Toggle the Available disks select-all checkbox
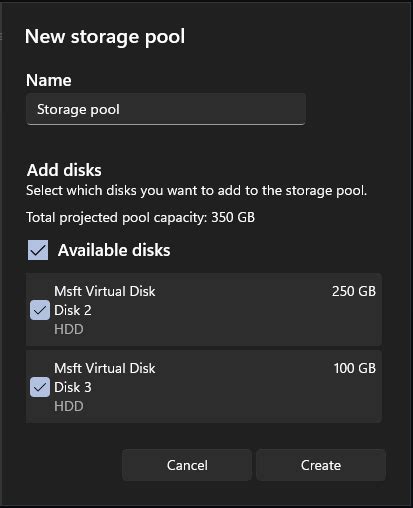This screenshot has width=413, height=508. tap(38, 250)
